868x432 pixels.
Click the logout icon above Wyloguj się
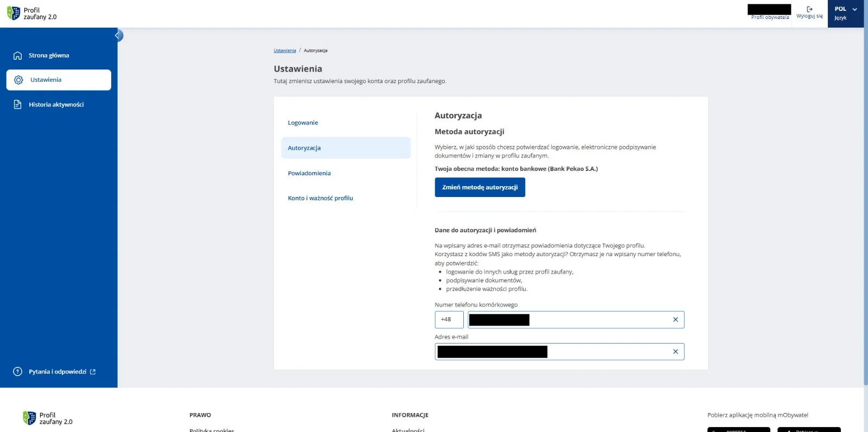tap(809, 9)
